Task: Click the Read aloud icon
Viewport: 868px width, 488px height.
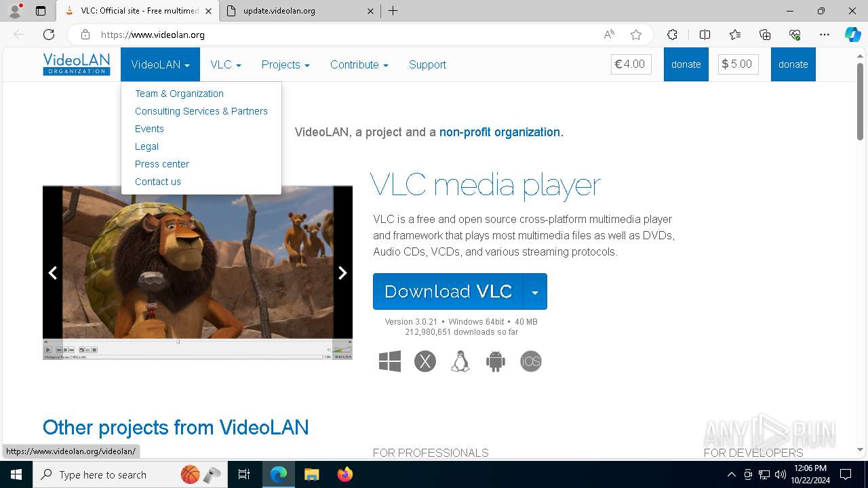Action: pos(609,35)
